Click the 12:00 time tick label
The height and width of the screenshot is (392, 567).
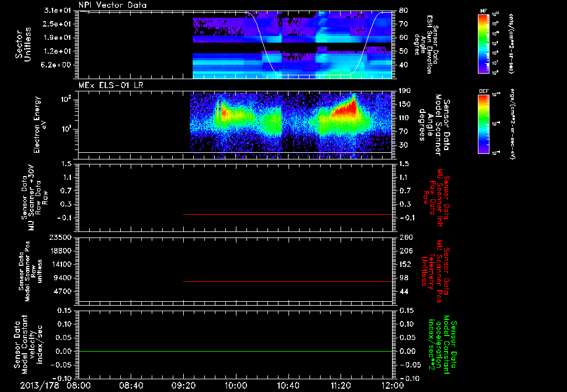point(393,385)
